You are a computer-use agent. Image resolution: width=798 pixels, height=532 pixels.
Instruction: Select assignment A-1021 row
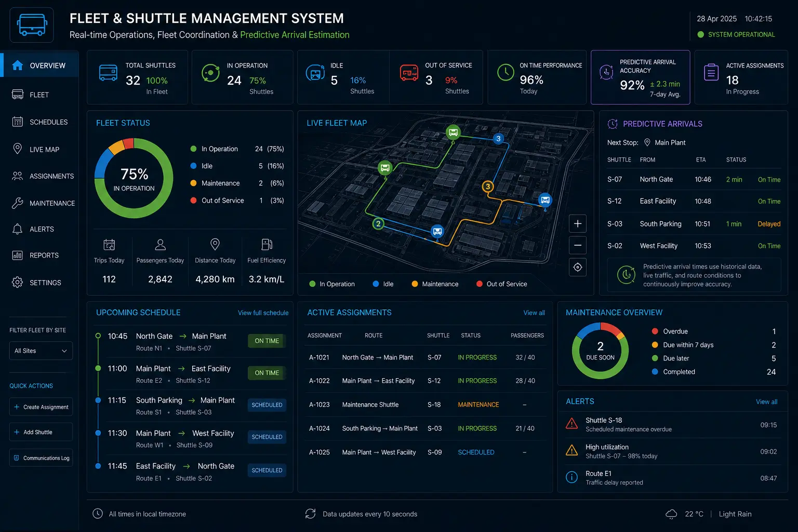click(425, 357)
